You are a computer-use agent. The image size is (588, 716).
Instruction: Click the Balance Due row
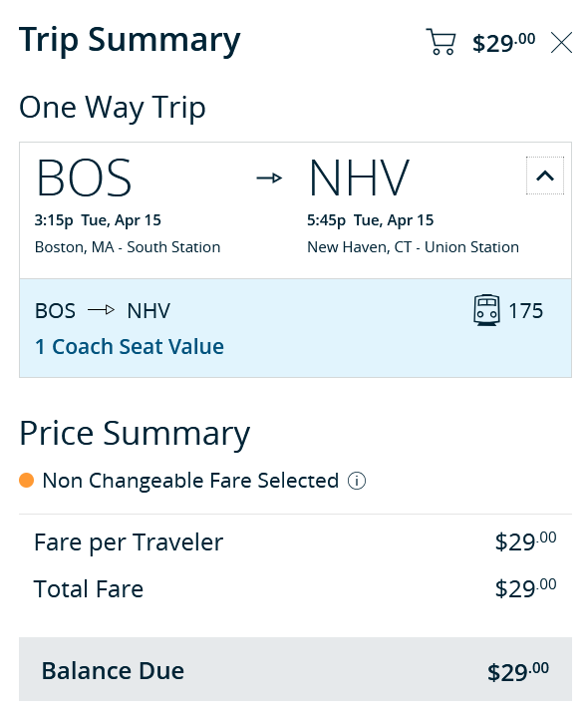pyautogui.click(x=295, y=669)
